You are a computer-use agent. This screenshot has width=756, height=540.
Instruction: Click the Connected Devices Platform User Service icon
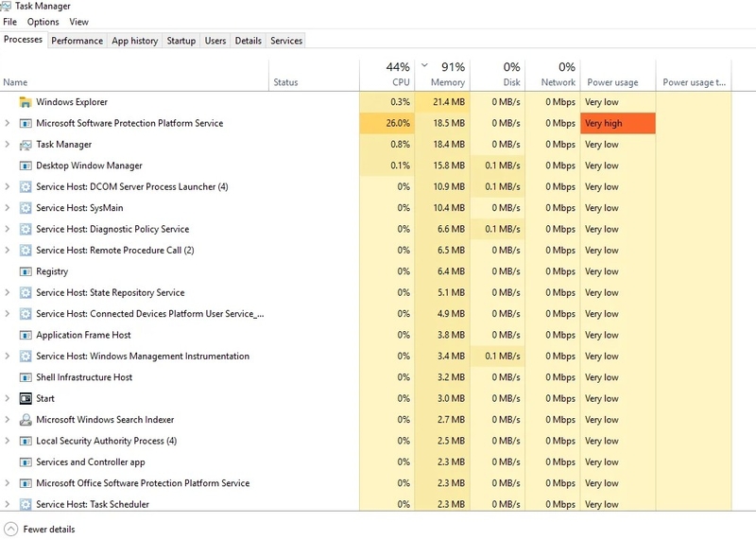[x=26, y=314]
